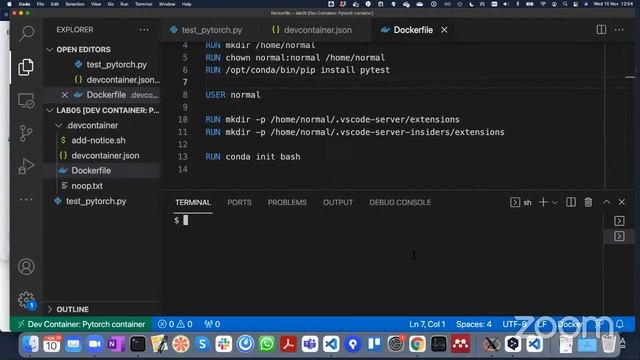Viewport: 640px width, 360px height.
Task: Select the DEBUG CONSOLE panel tab
Action: point(400,202)
